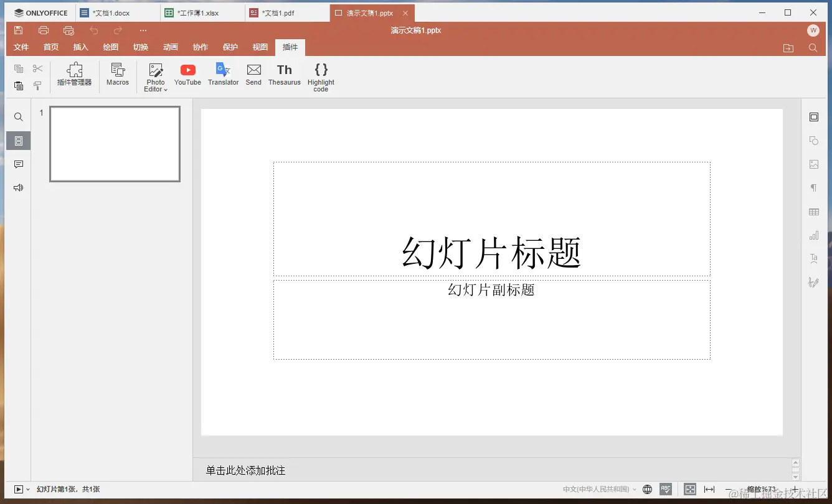Screen dimensions: 832x504
Task: Open the Thesaurus plugin
Action: (x=285, y=75)
